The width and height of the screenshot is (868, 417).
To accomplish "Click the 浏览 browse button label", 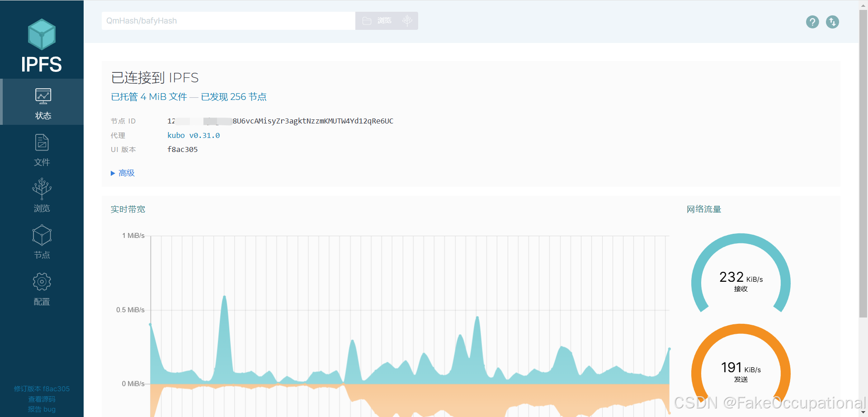I will pyautogui.click(x=384, y=21).
